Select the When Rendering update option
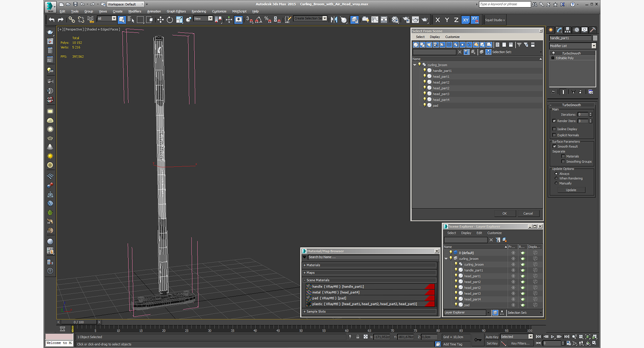The width and height of the screenshot is (644, 348). coord(556,178)
